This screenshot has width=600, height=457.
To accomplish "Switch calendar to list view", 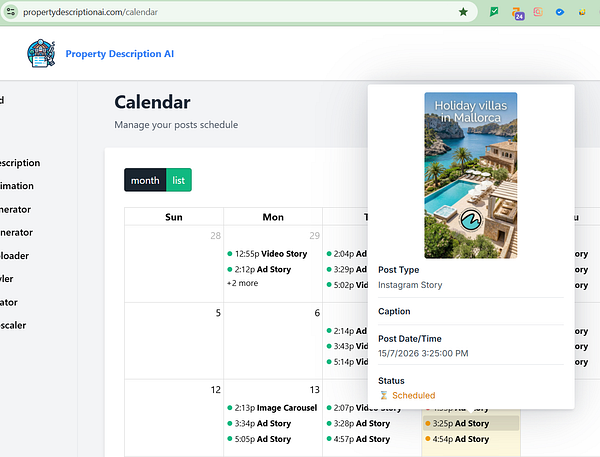I will (179, 180).
